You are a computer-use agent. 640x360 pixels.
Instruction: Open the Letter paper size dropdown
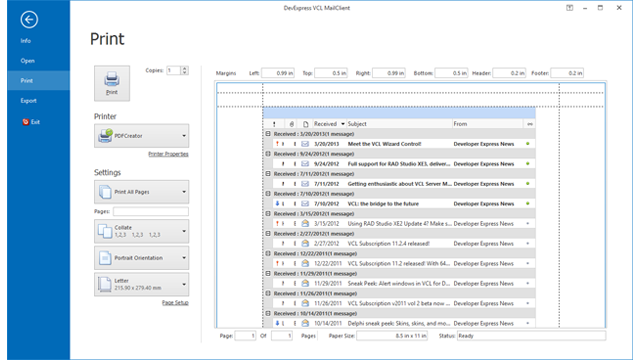pyautogui.click(x=142, y=284)
